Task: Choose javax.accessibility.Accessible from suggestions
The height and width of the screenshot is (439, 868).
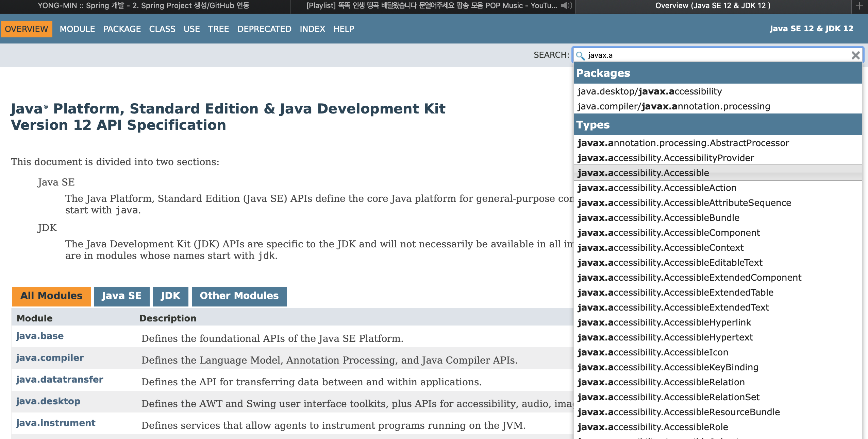Action: pyautogui.click(x=643, y=173)
